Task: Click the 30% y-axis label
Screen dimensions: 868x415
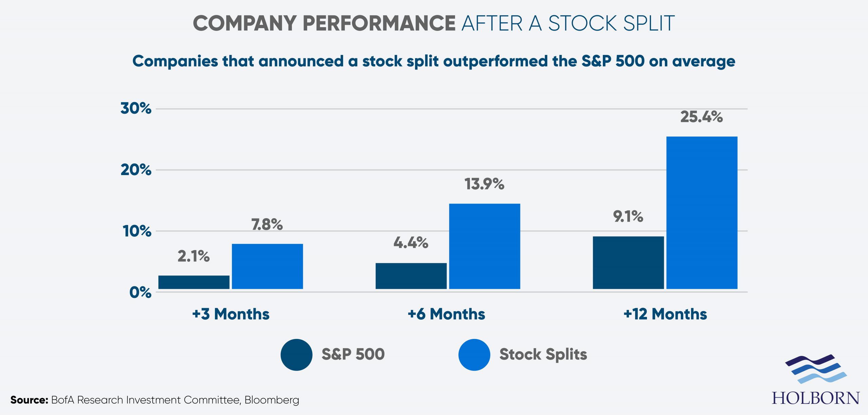Action: (136, 108)
